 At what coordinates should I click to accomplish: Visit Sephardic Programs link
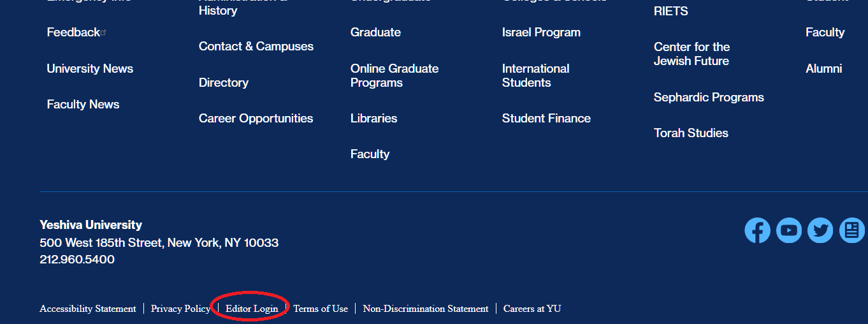pos(709,98)
